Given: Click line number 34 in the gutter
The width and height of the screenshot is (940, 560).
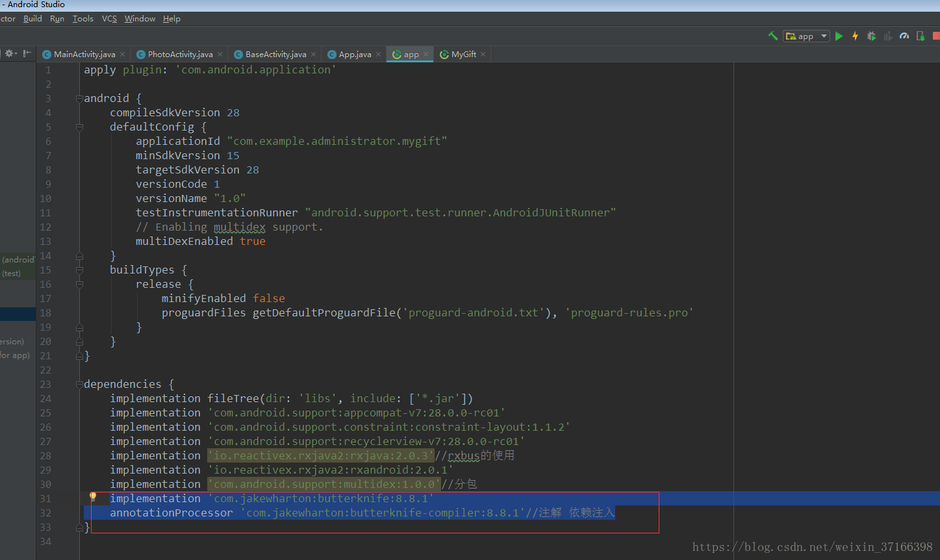Looking at the screenshot, I should click(x=45, y=542).
